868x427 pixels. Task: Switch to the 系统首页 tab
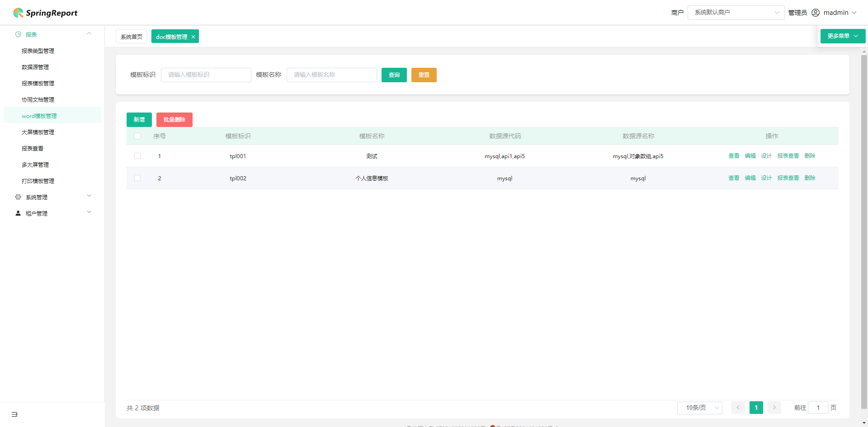pyautogui.click(x=132, y=37)
